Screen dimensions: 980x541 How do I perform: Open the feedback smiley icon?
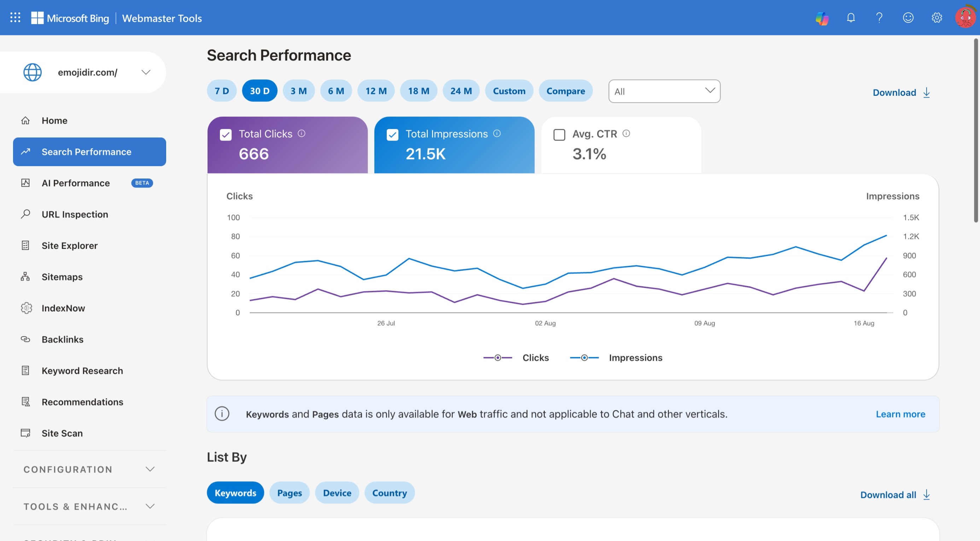[908, 18]
